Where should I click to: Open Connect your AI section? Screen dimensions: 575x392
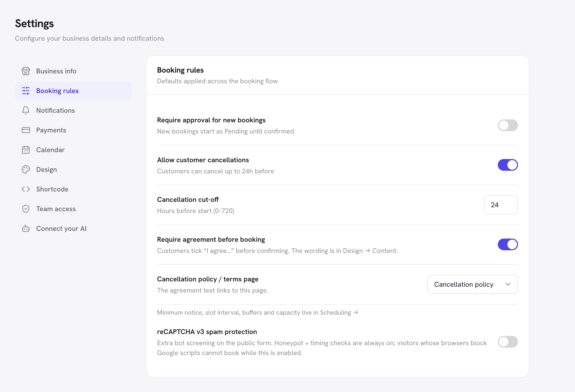[73, 228]
